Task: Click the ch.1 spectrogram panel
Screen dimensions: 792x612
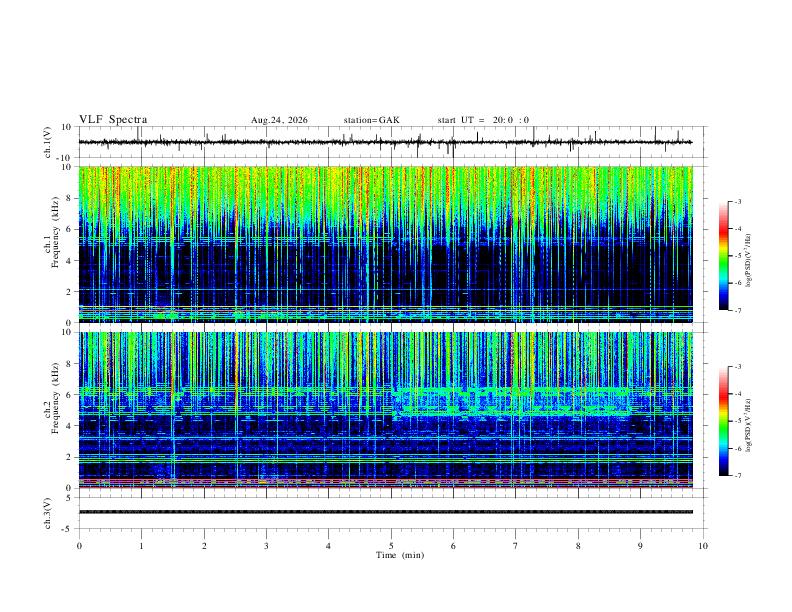Action: [x=385, y=244]
